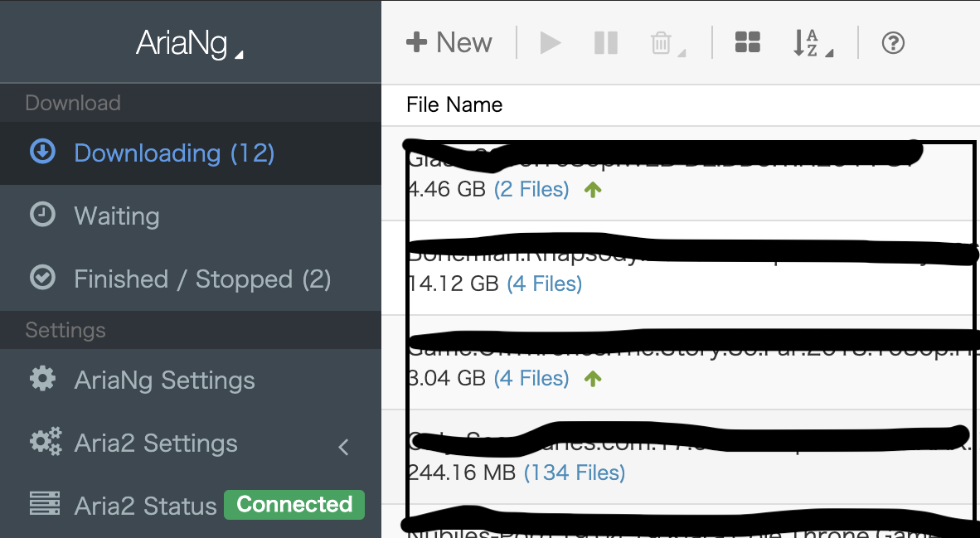Viewport: 980px width, 538px height.
Task: Click the Downloading download-arrow icon
Action: click(42, 152)
